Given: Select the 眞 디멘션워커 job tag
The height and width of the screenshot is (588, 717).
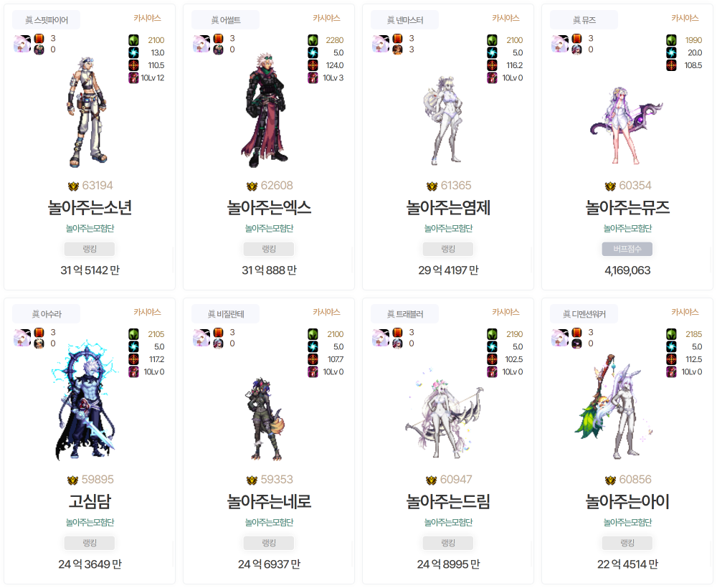Looking at the screenshot, I should pyautogui.click(x=584, y=314).
